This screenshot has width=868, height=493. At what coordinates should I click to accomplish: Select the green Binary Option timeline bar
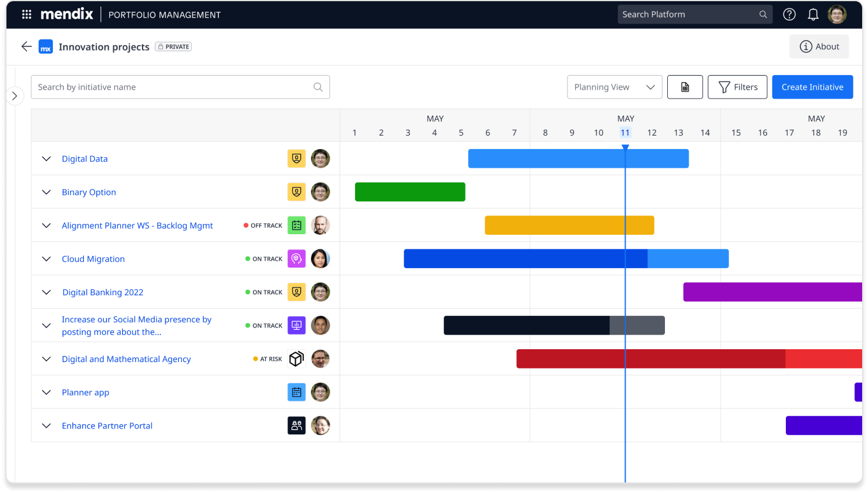coord(410,192)
